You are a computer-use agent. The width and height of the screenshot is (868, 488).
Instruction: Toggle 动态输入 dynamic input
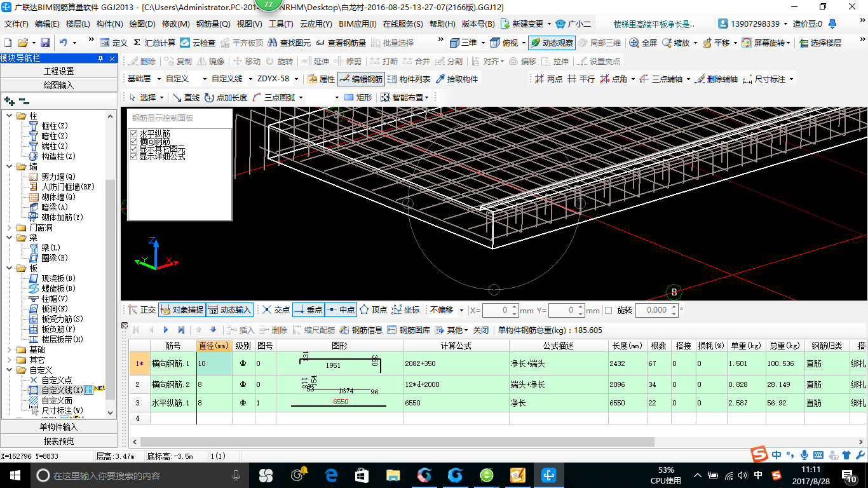(x=229, y=310)
